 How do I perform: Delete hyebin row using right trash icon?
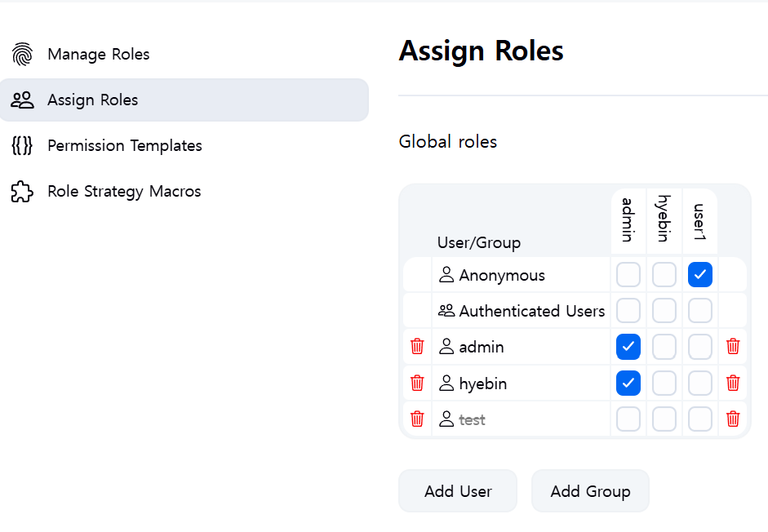pos(733,383)
